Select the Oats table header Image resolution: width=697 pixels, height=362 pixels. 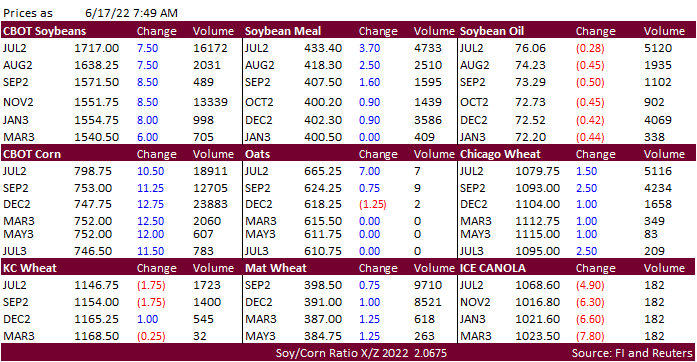(x=257, y=154)
